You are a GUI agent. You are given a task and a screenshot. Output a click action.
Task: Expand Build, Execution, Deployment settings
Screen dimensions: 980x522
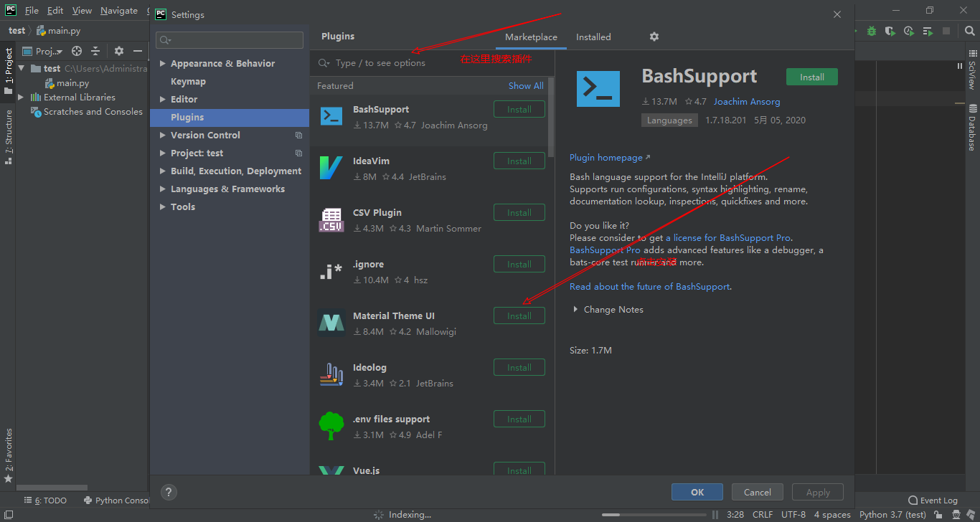[x=163, y=171]
